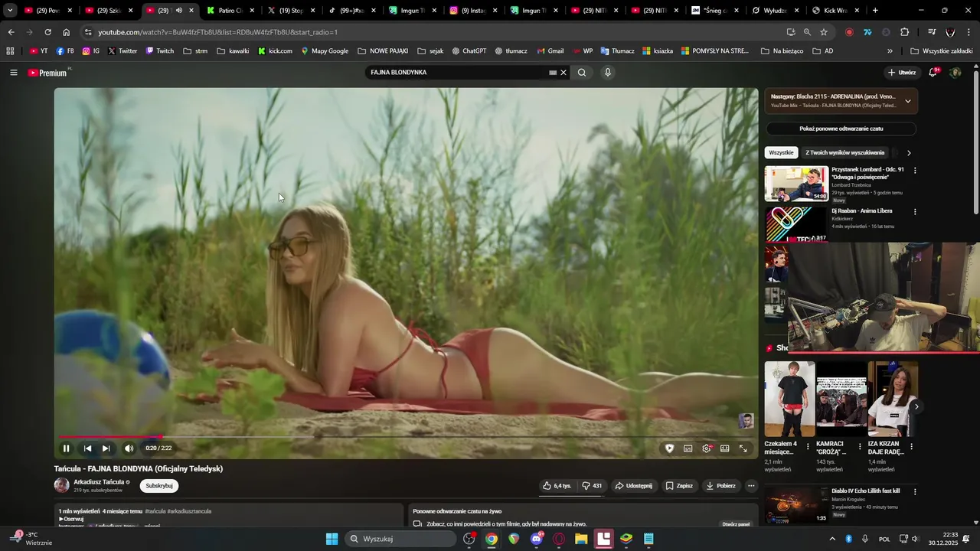Open the kick.com bookmark
The height and width of the screenshot is (551, 980).
[275, 51]
